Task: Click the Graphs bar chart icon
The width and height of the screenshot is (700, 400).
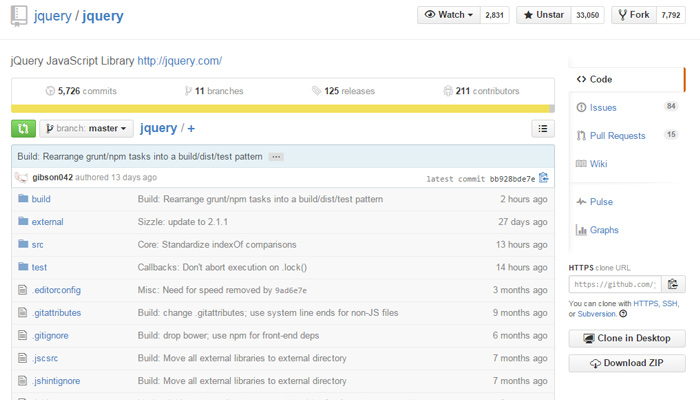Action: (x=581, y=230)
